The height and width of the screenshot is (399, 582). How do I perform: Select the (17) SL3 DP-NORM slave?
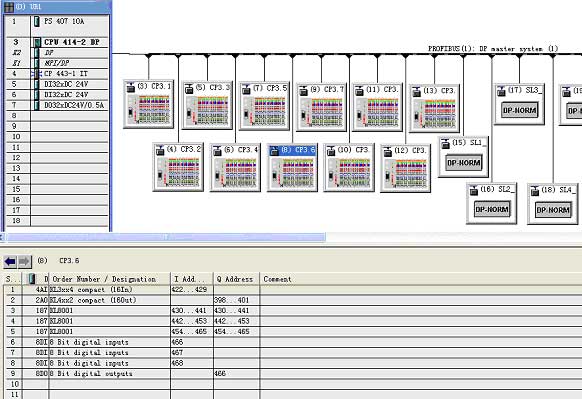[x=520, y=104]
